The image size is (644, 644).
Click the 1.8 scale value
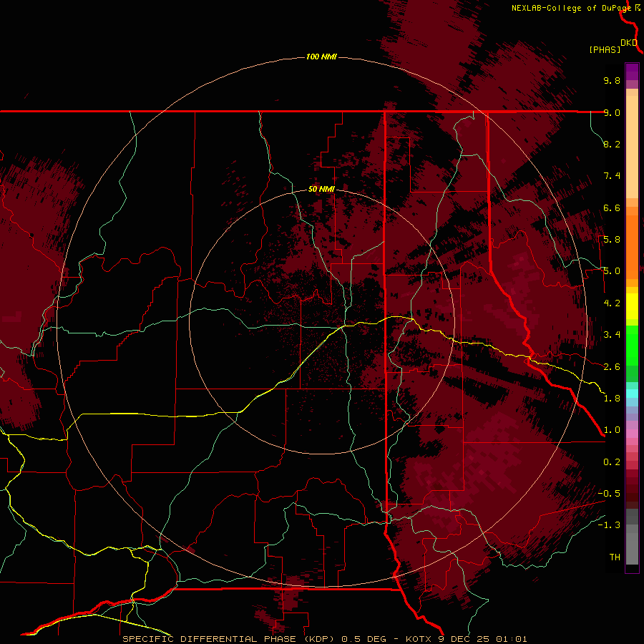point(612,399)
